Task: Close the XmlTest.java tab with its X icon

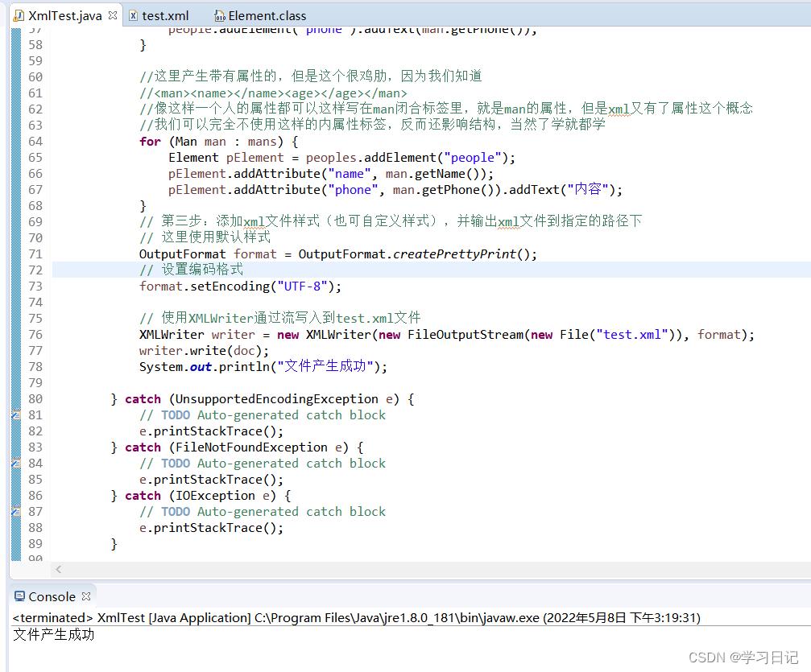Action: coord(113,15)
